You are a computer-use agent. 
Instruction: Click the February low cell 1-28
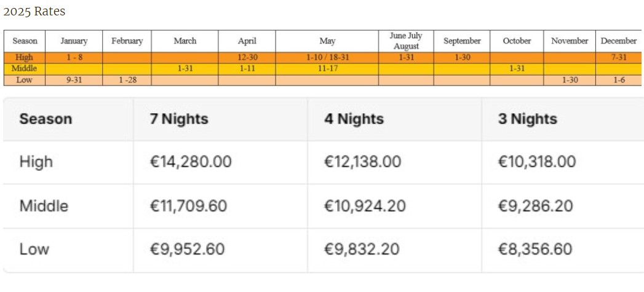[x=127, y=80]
